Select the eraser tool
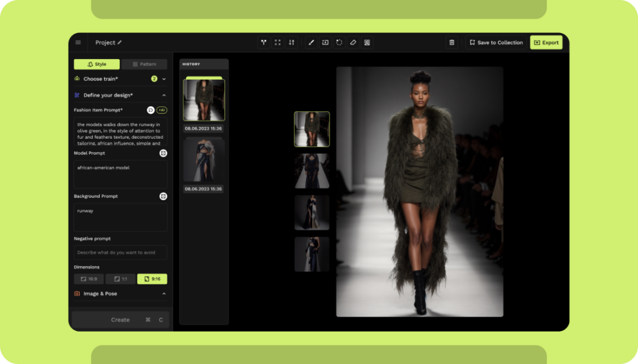Screen dimensions: 638x364 [353, 42]
